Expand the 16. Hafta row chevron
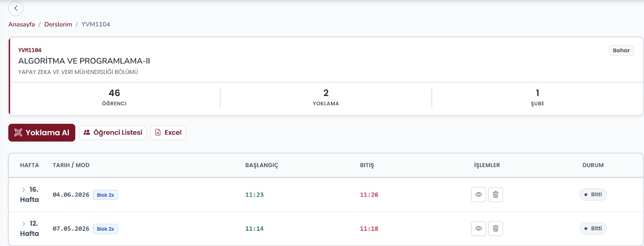Image resolution: width=644 pixels, height=246 pixels. tap(24, 190)
